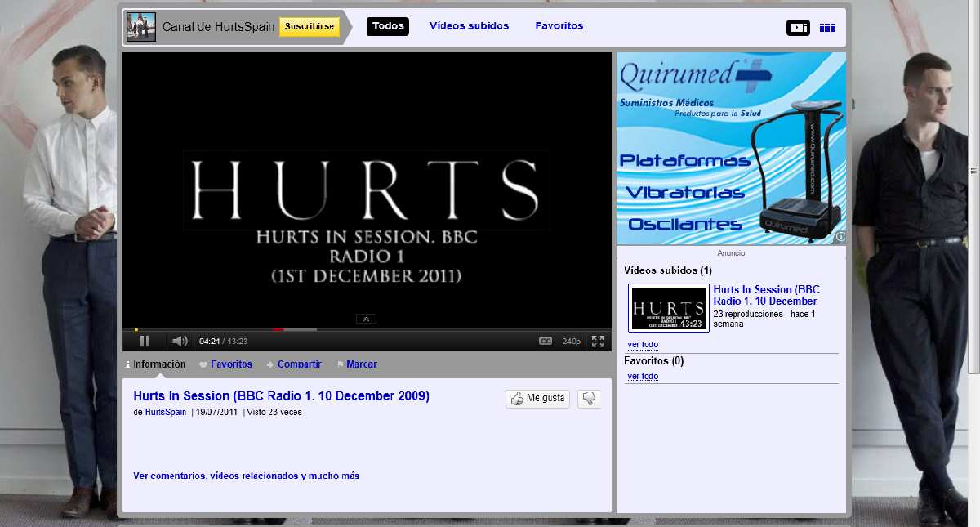
Task: Open the Hurts video thumbnail in Vídeos subidos
Action: [x=669, y=308]
